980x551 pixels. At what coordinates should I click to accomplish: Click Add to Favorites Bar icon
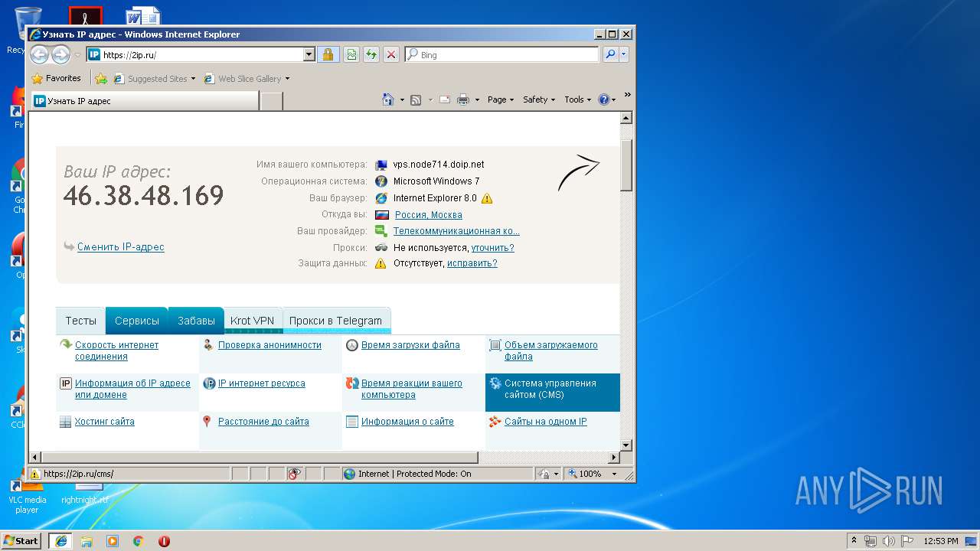[x=100, y=78]
